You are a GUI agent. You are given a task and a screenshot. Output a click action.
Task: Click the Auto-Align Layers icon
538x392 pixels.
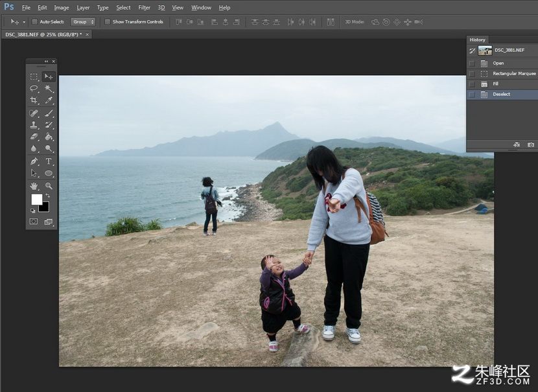pos(331,22)
